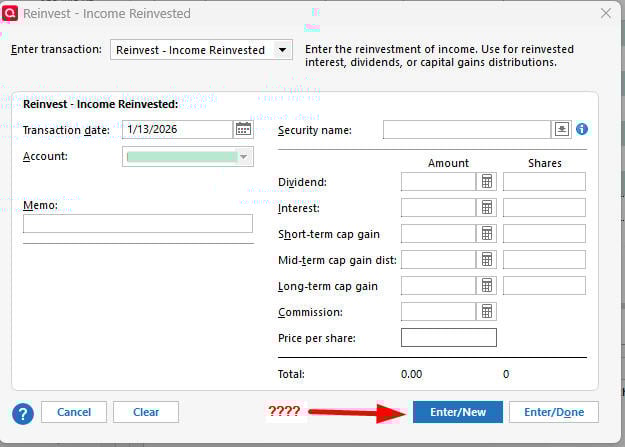
Task: Focus the Security name field
Action: (467, 129)
